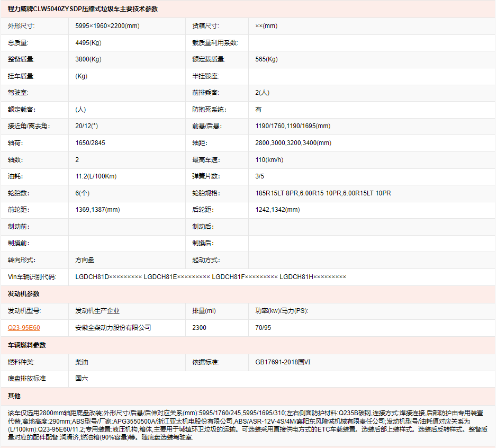Click the approach/departure angle value 20/12(°)
The width and height of the screenshot is (497, 448).
coord(86,126)
